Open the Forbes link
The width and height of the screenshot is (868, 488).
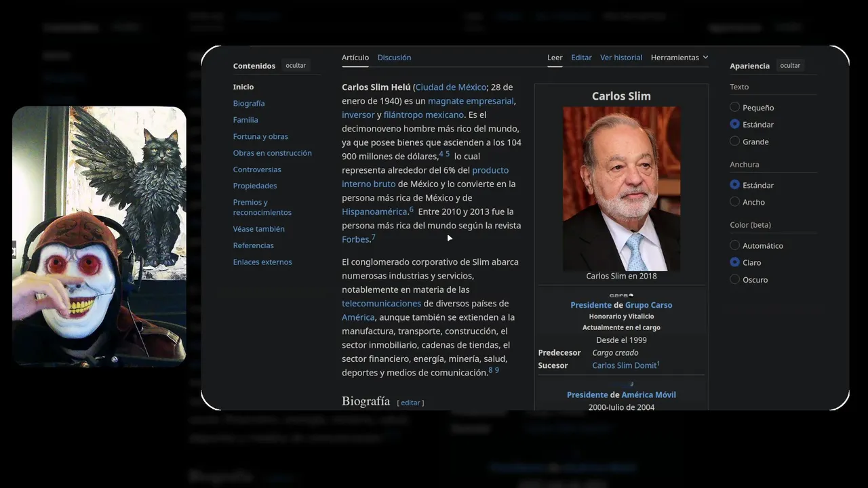click(x=355, y=239)
